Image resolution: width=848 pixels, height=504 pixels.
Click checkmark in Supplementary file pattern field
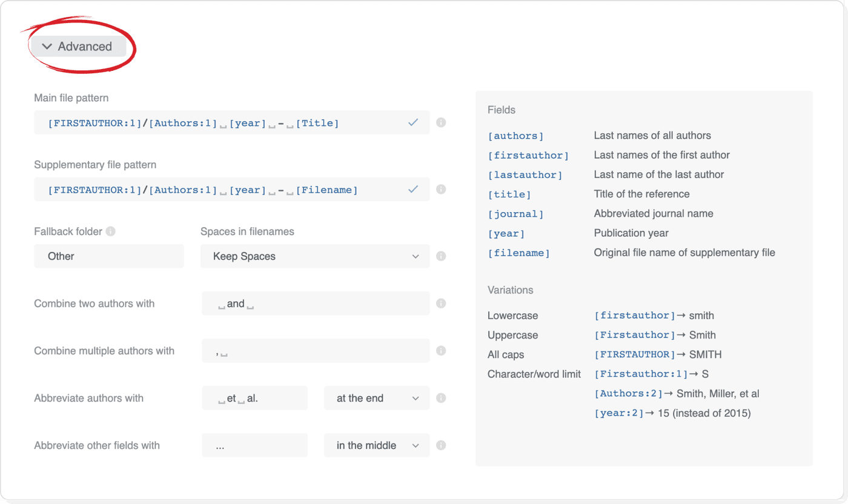click(x=413, y=189)
